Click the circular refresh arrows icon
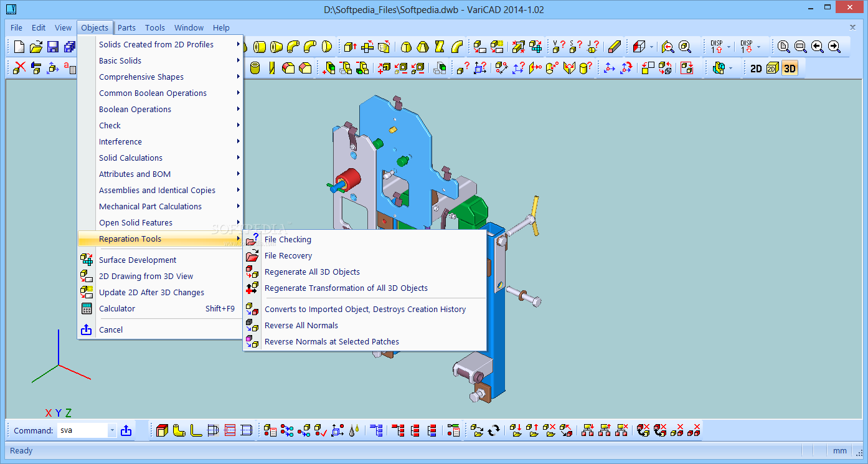The height and width of the screenshot is (464, 868). 494,430
